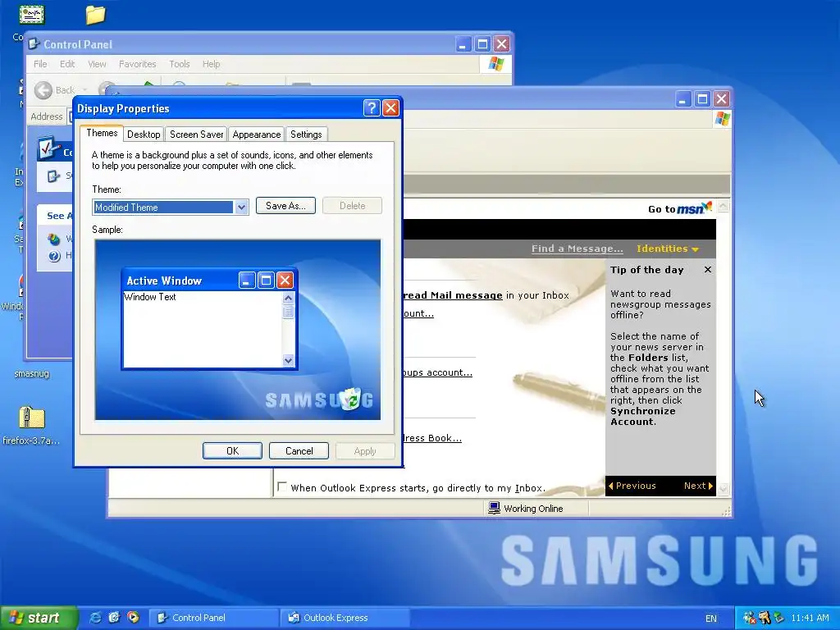Screen dimensions: 840x630
Task: Switch to the Desktop tab
Action: (144, 135)
